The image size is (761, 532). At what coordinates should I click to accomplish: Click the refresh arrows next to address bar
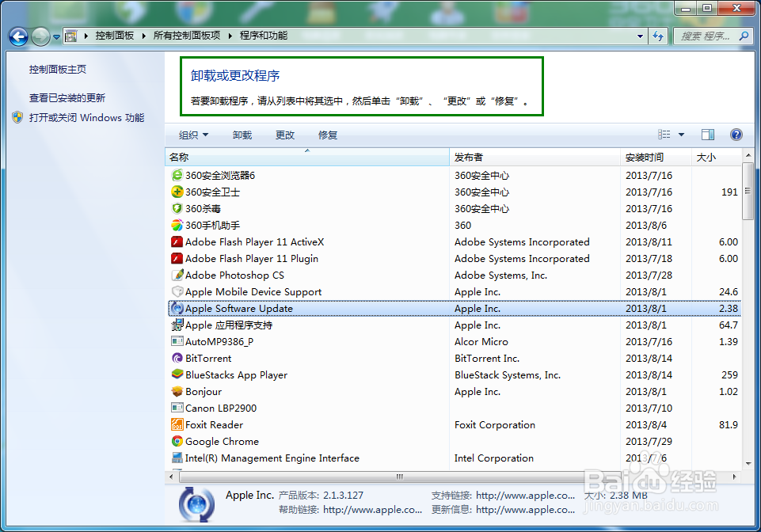[x=658, y=36]
